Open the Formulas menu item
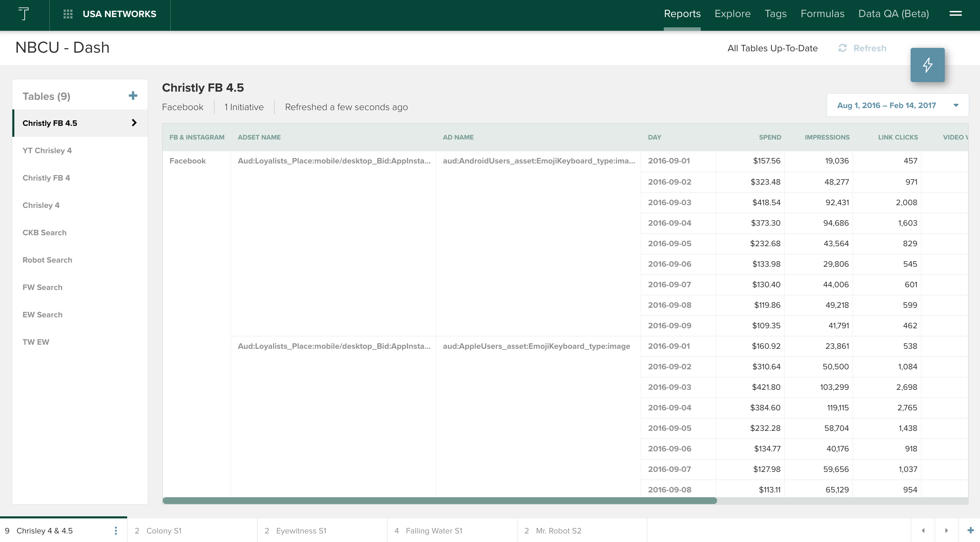The height and width of the screenshot is (542, 980). pyautogui.click(x=822, y=14)
